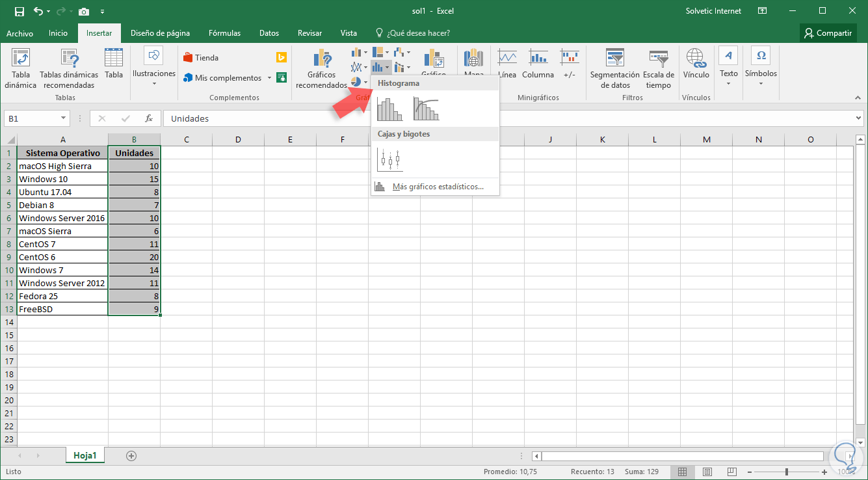Screen dimensions: 868x480
Task: Select the Hoja1 sheet tab
Action: click(85, 455)
